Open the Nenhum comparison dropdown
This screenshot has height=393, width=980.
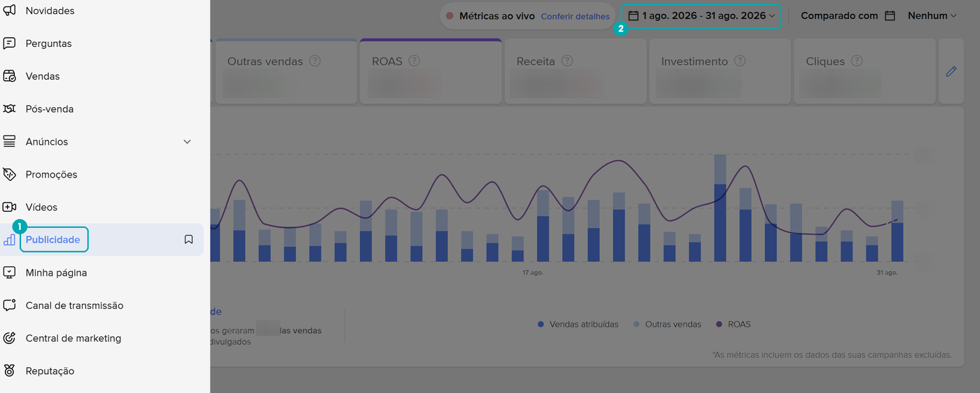pos(932,15)
